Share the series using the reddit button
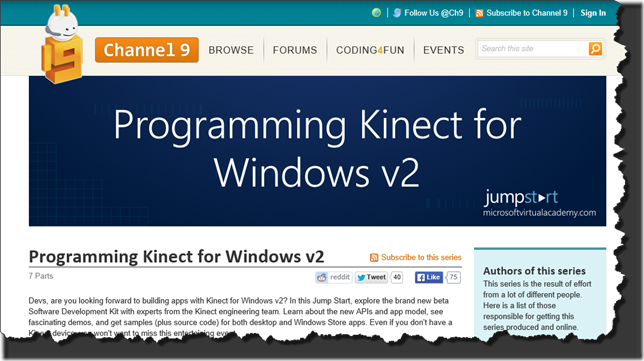This screenshot has height=361, width=644. pos(334,277)
